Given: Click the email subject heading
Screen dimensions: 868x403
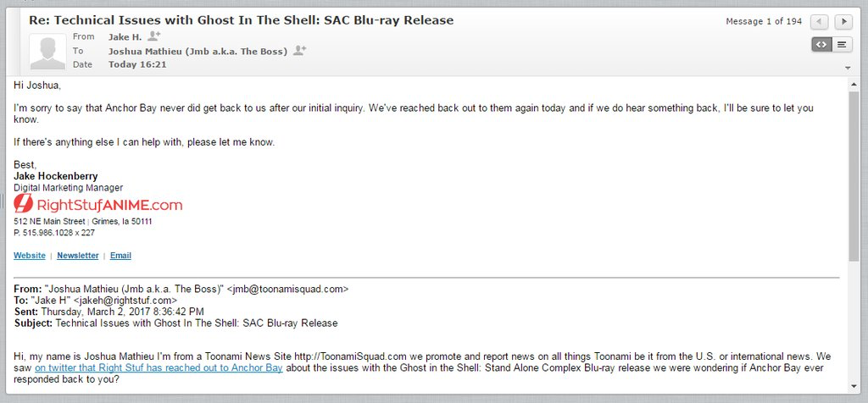Looking at the screenshot, I should (242, 20).
